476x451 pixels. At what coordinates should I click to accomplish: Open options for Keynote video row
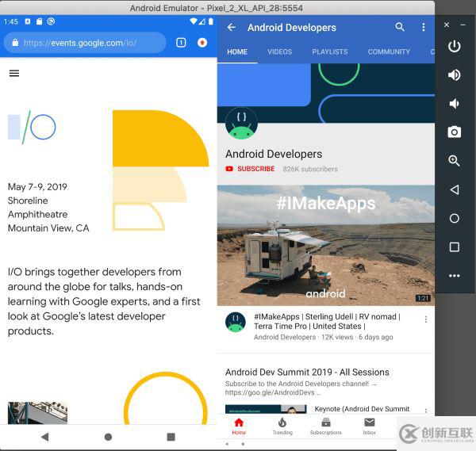point(426,411)
